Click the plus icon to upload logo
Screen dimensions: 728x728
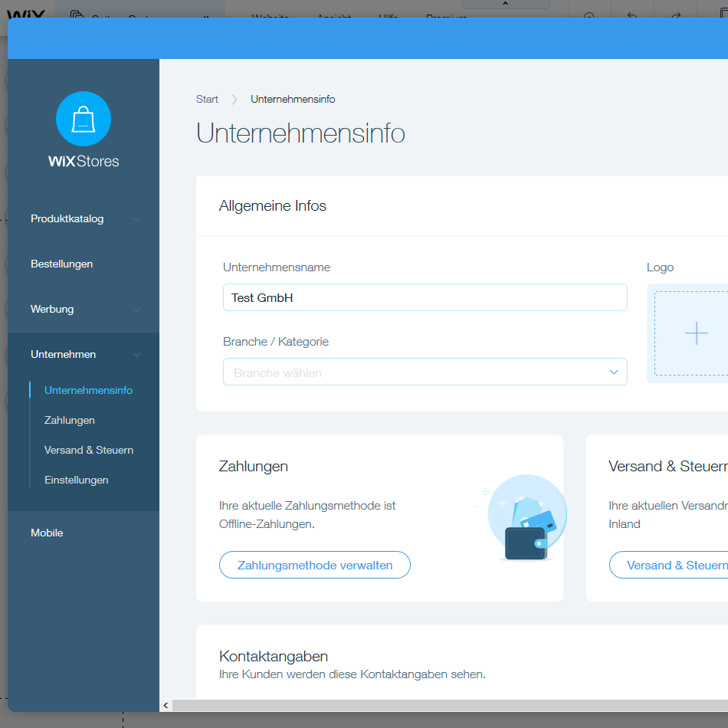click(x=696, y=333)
